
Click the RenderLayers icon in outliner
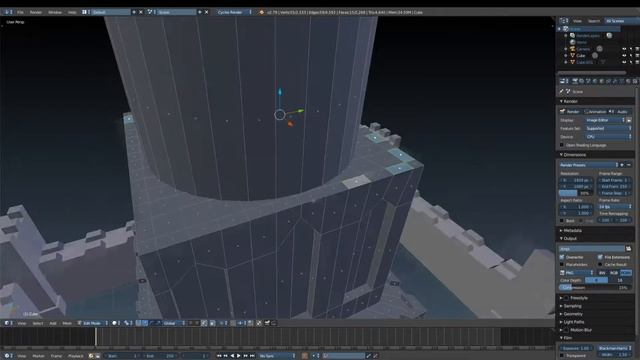(572, 36)
